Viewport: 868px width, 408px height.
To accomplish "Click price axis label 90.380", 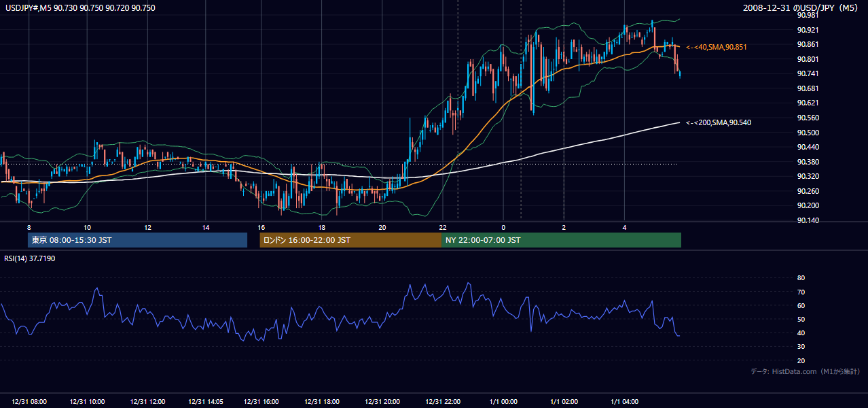I will 808,162.
